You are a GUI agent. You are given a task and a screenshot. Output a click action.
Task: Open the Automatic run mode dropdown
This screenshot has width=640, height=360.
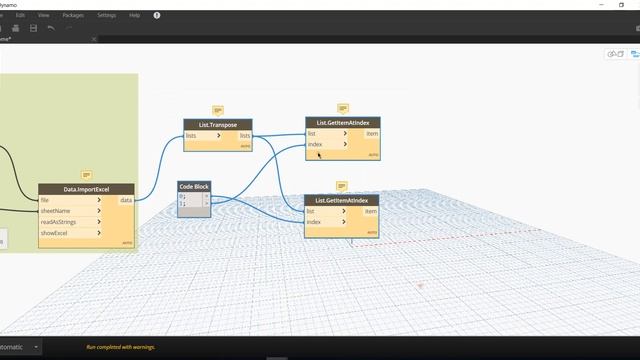point(20,347)
